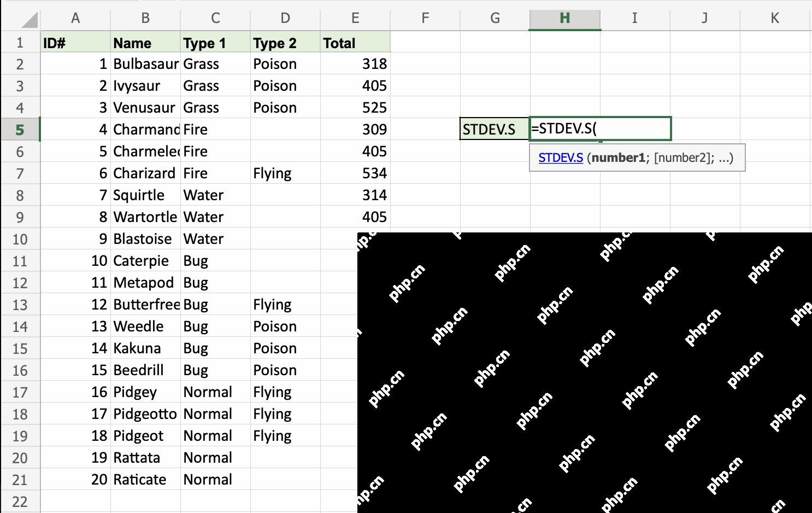Click the Total value 534

pyautogui.click(x=355, y=173)
